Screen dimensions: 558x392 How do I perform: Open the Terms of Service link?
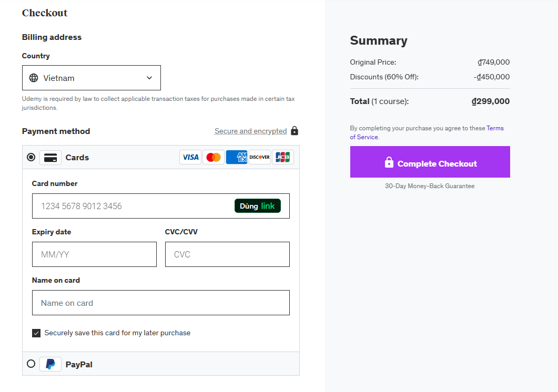pyautogui.click(x=494, y=128)
